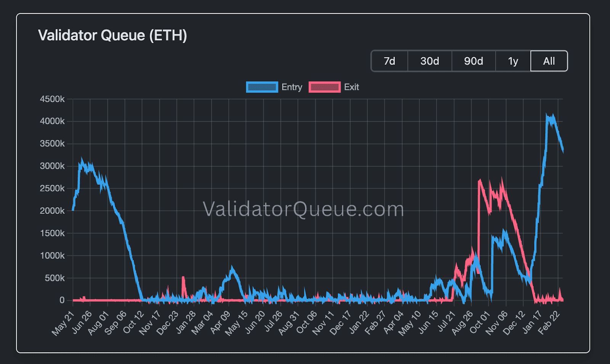
Task: Click the ValidatorQueue.com watermark text
Action: [x=303, y=209]
